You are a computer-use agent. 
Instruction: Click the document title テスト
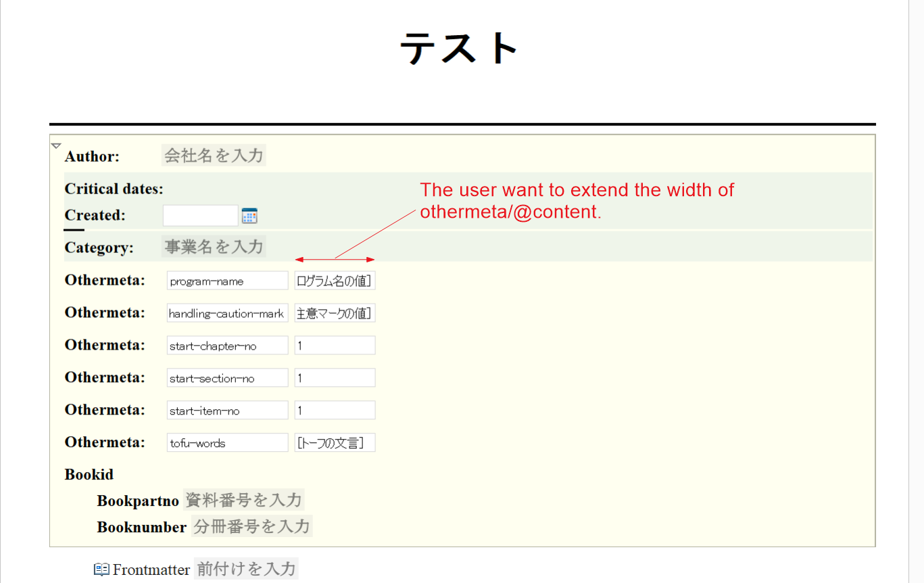pyautogui.click(x=460, y=49)
